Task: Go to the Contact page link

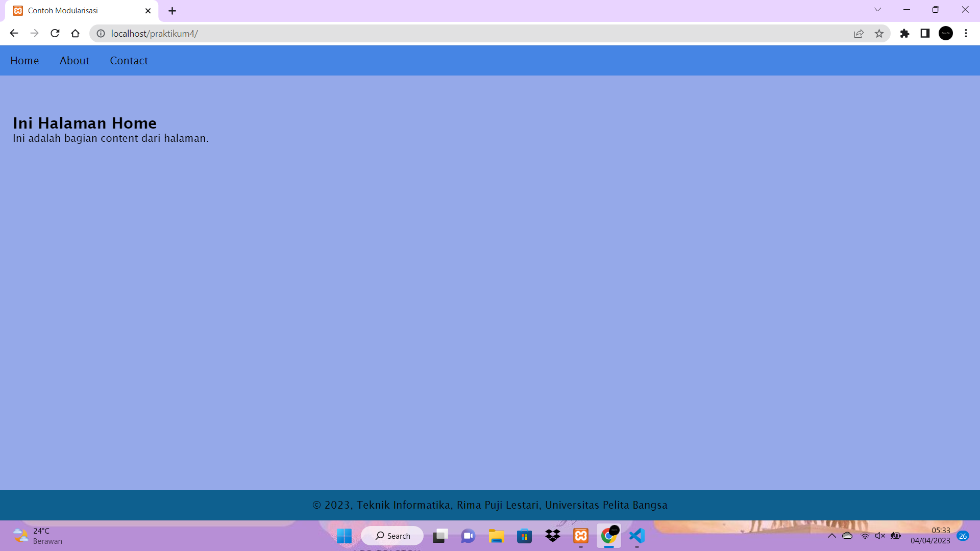Action: click(x=129, y=61)
